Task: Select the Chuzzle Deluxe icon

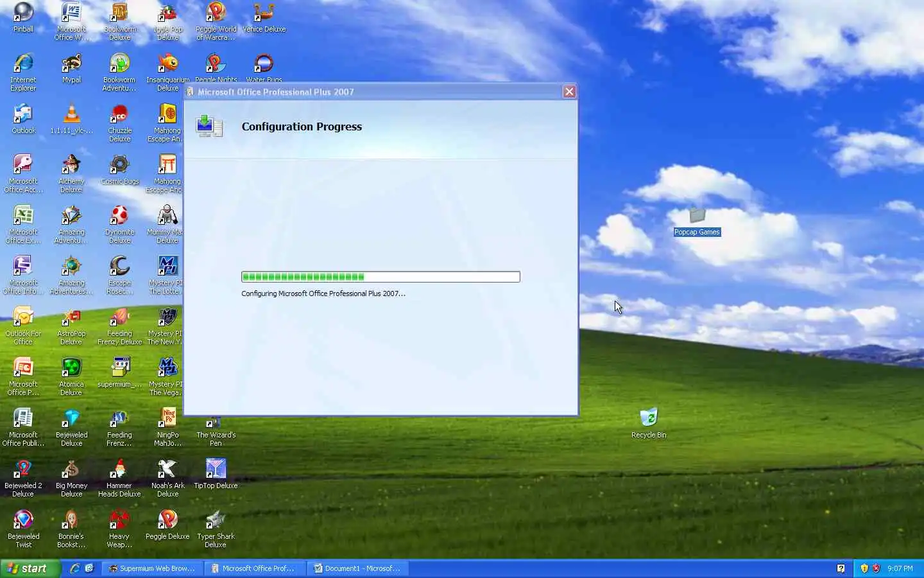Action: click(x=119, y=123)
